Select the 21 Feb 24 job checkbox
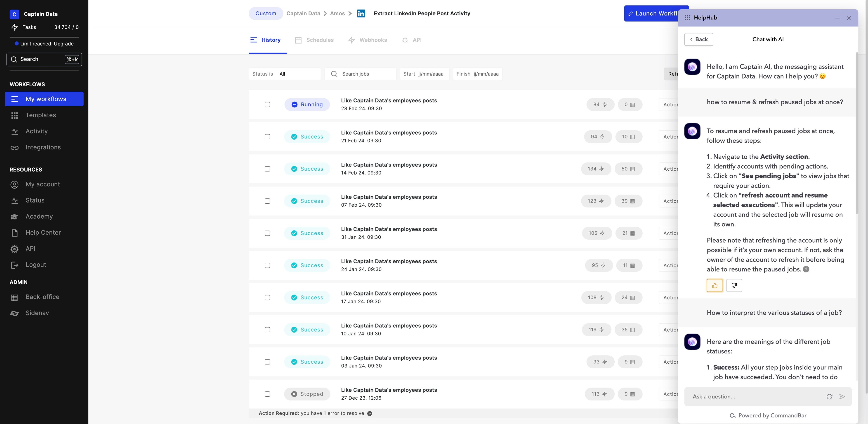Viewport: 868px width, 424px height. click(267, 137)
